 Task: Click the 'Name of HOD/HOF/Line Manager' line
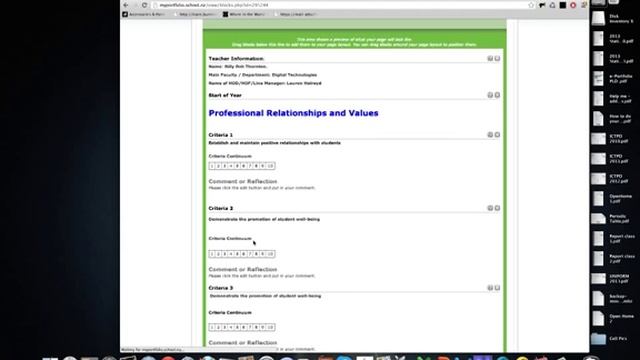[x=265, y=83]
